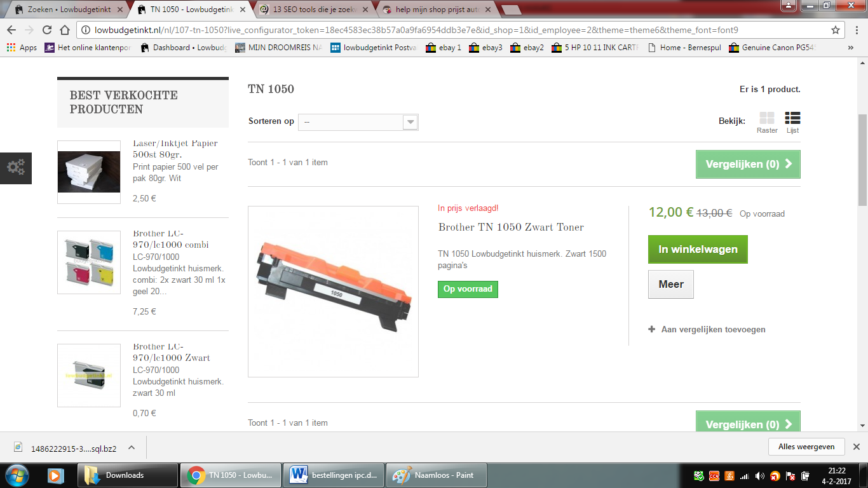Open the Action Center flag tray icon
Screen dimensions: 868x488
[791, 475]
